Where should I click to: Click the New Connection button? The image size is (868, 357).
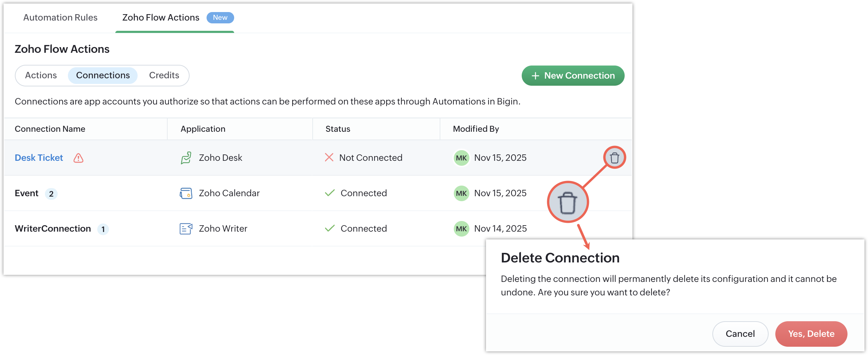click(x=573, y=75)
